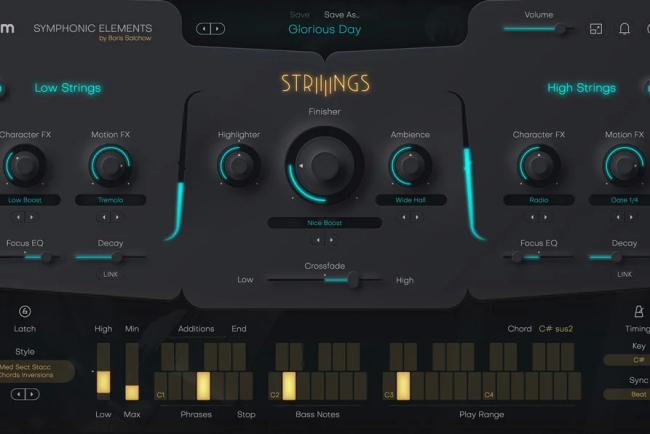Open the Radio character dropdown

coord(538,200)
